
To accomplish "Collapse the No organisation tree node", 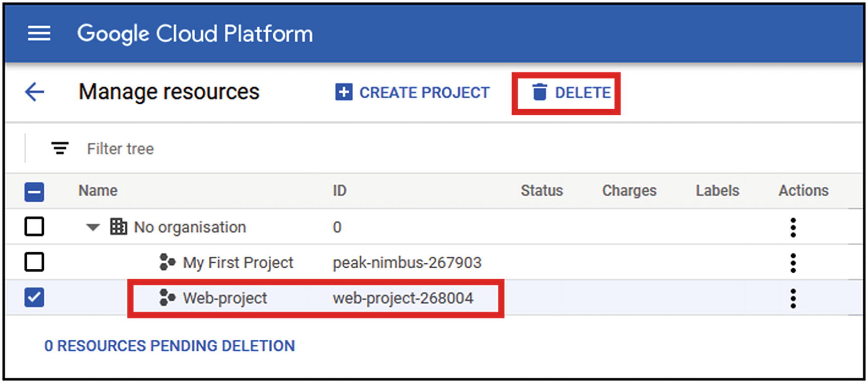I will click(x=93, y=227).
